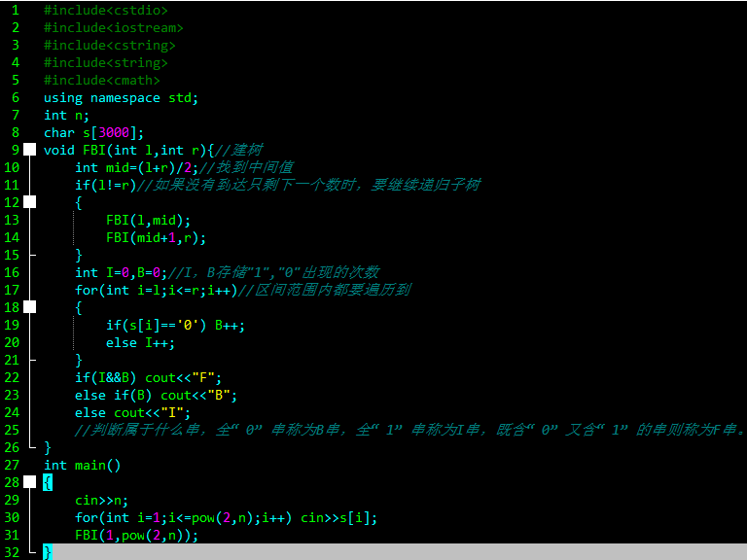Viewport: 747px width, 560px height.
Task: Click the number 3000 in char s array
Action: (114, 132)
